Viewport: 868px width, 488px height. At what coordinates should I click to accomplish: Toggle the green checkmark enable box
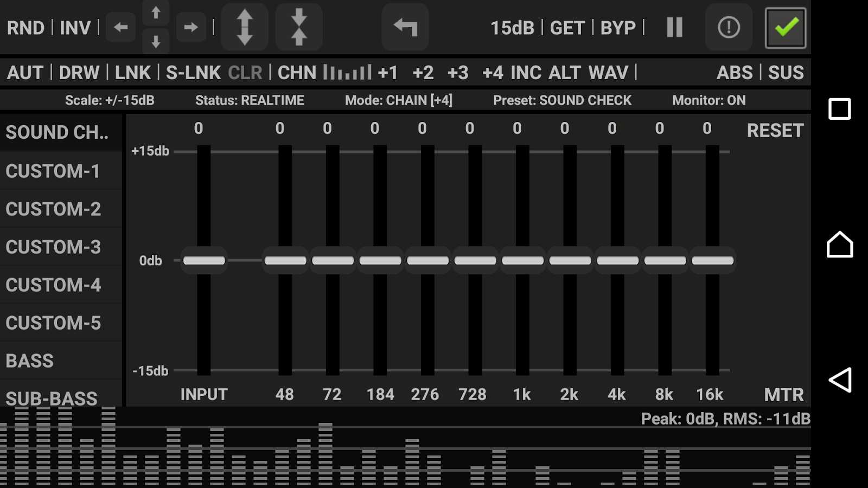coord(786,28)
